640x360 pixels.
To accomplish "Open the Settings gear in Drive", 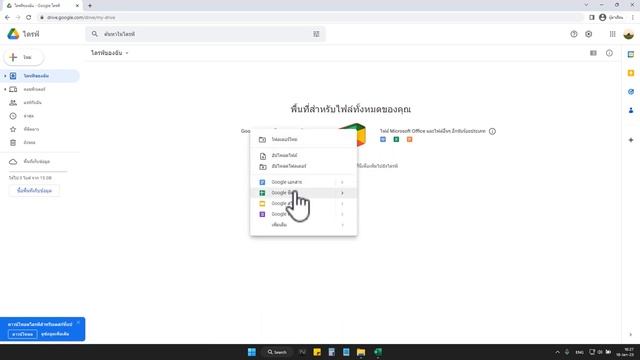I will point(589,34).
